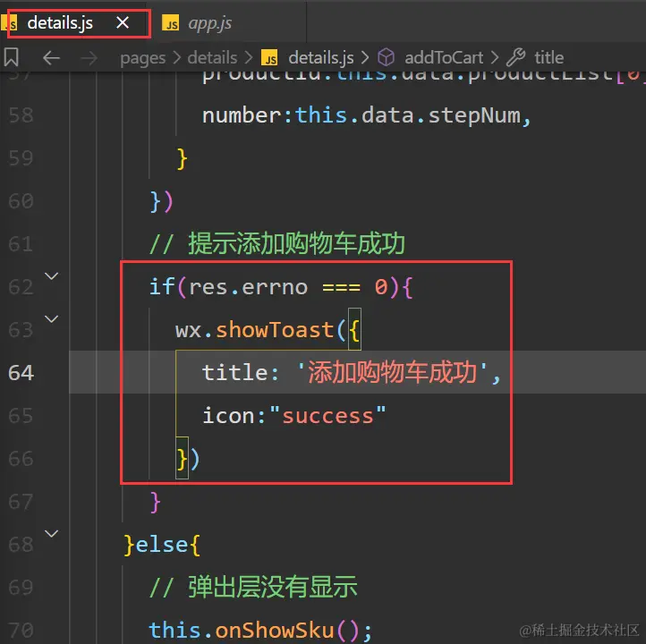Click the "success" string value

328,416
